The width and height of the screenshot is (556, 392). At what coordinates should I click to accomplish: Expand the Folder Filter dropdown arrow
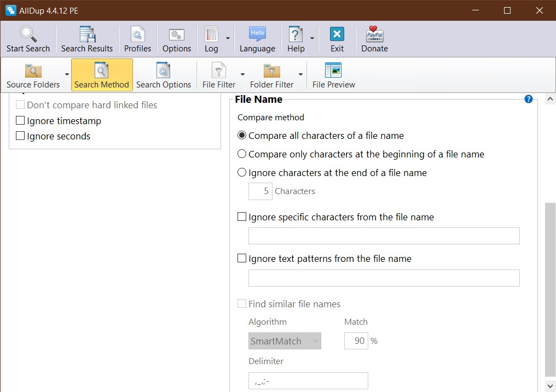[x=300, y=74]
